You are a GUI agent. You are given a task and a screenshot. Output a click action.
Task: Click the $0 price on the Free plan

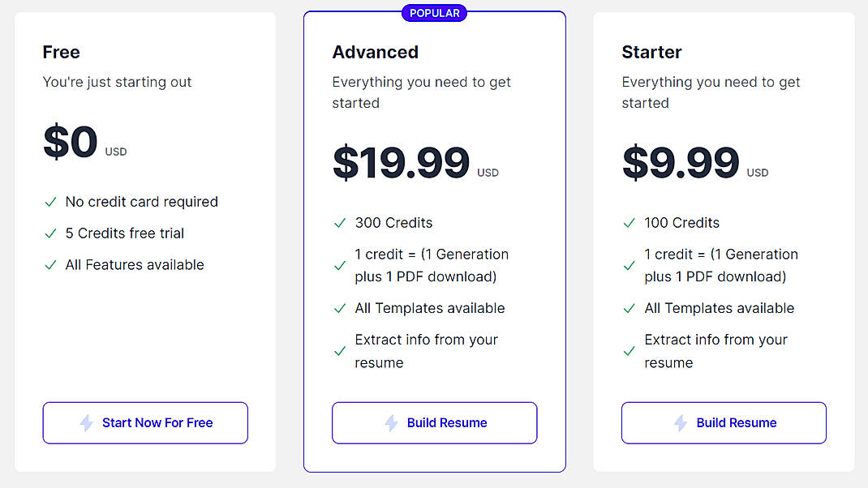pos(69,141)
